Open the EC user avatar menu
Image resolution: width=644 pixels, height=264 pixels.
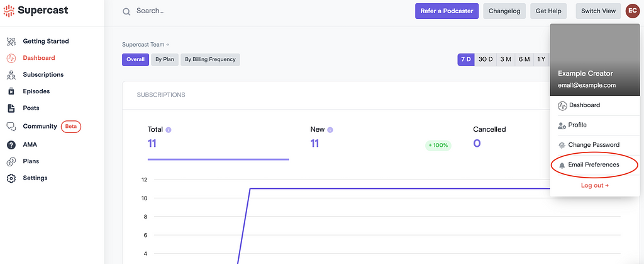click(x=632, y=11)
